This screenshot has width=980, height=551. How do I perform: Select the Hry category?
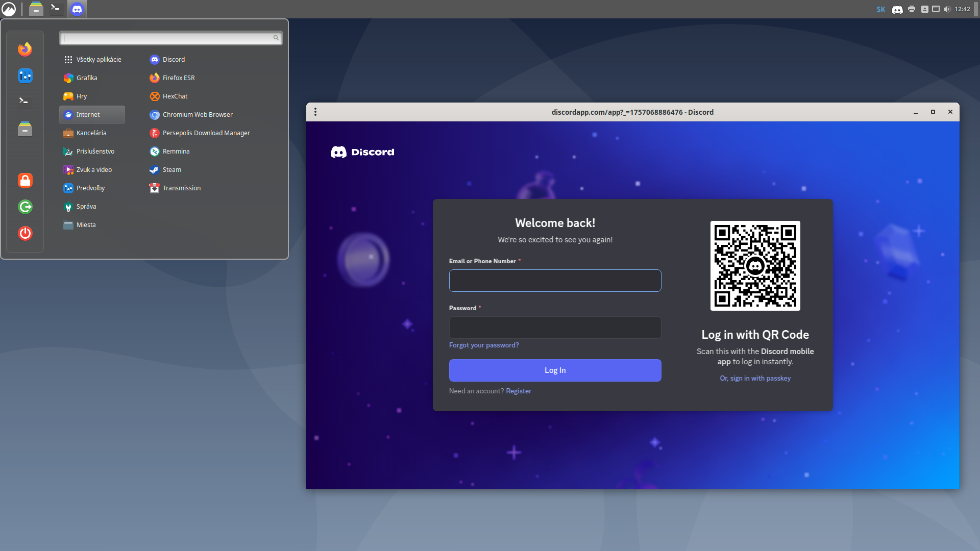(92, 96)
